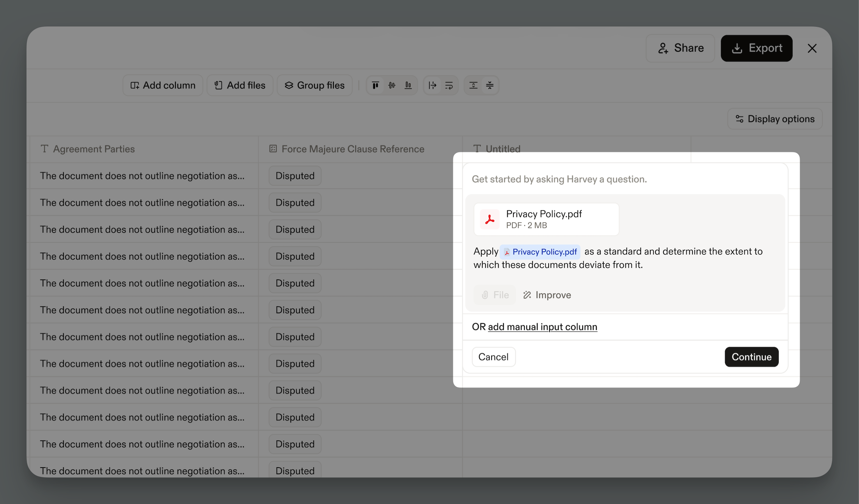This screenshot has width=859, height=504.
Task: Click the expand row height icon
Action: tap(473, 85)
